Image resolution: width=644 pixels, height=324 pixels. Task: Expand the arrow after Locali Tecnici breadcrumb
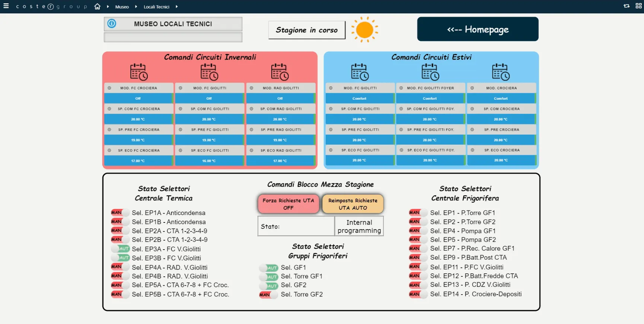(x=176, y=7)
